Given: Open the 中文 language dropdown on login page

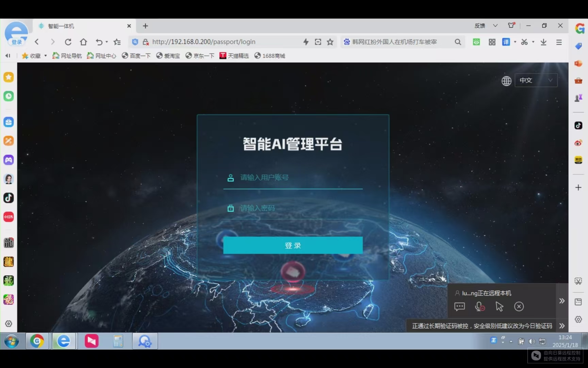Looking at the screenshot, I should coord(536,80).
